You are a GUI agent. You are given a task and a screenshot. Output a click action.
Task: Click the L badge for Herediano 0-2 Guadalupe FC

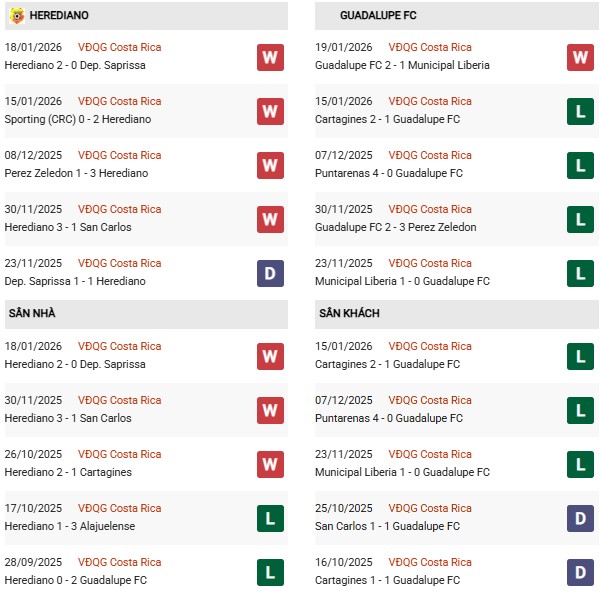(270, 572)
